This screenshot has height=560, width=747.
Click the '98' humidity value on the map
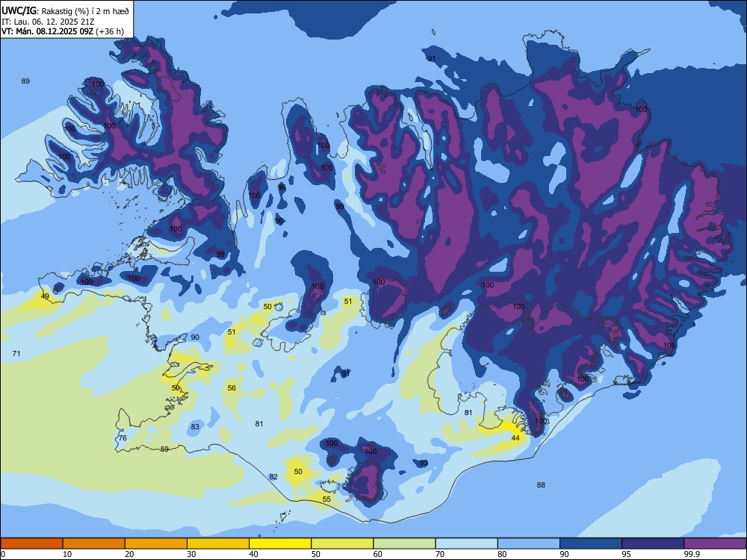[x=282, y=187]
